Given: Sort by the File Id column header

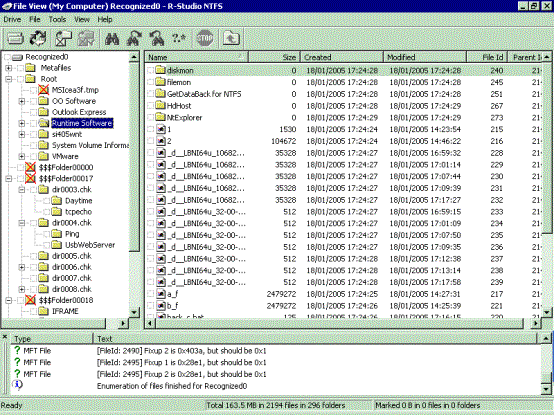Looking at the screenshot, I should tap(487, 57).
